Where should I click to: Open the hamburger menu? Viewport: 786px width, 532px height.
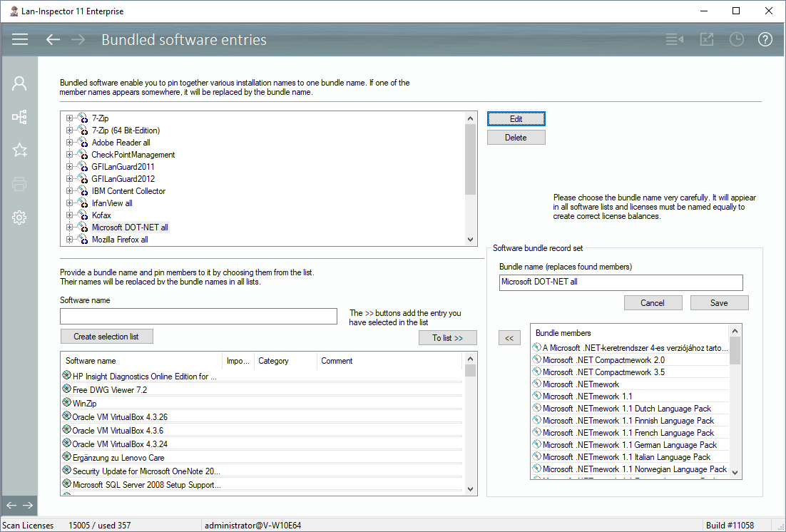click(x=20, y=39)
